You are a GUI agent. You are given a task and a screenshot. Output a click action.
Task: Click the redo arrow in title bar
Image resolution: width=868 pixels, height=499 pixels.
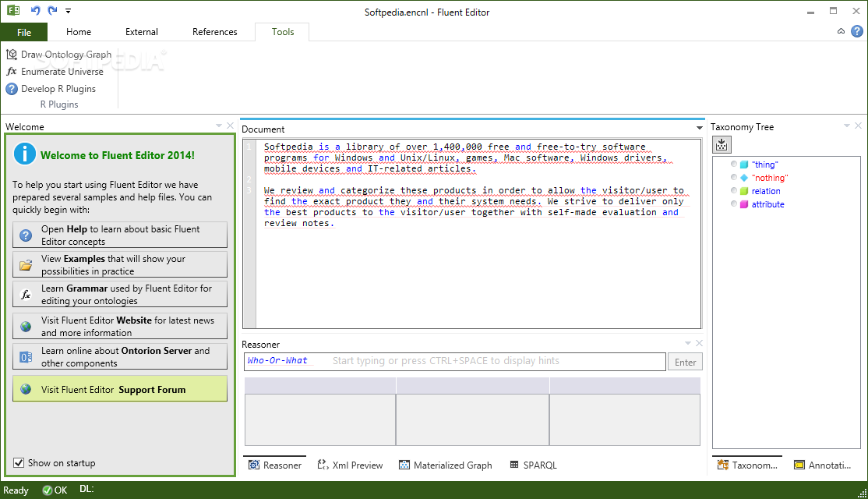pyautogui.click(x=52, y=10)
